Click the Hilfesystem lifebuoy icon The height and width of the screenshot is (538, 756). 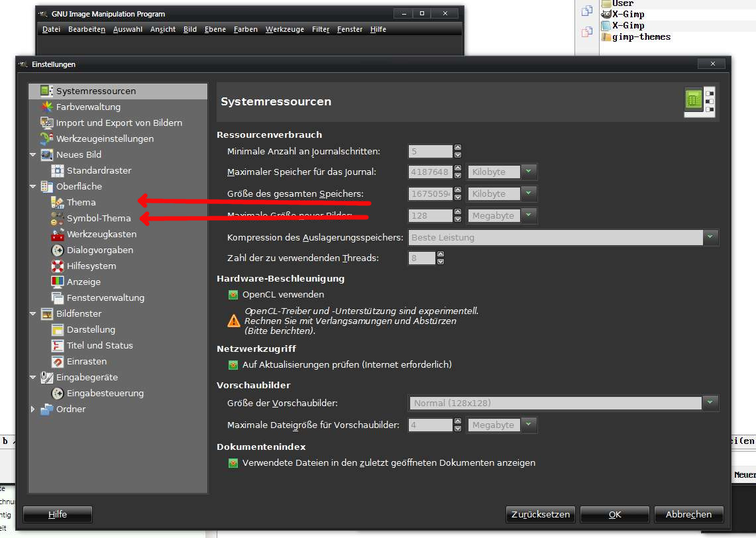[58, 266]
